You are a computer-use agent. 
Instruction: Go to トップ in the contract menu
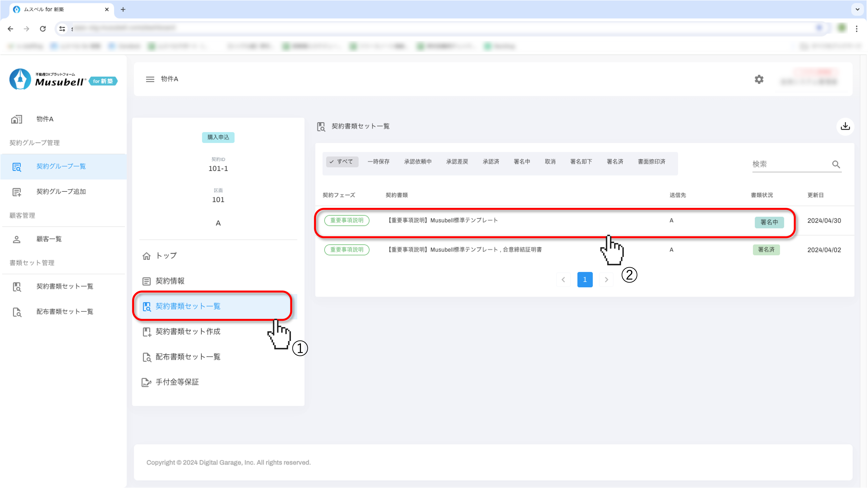[x=166, y=256]
